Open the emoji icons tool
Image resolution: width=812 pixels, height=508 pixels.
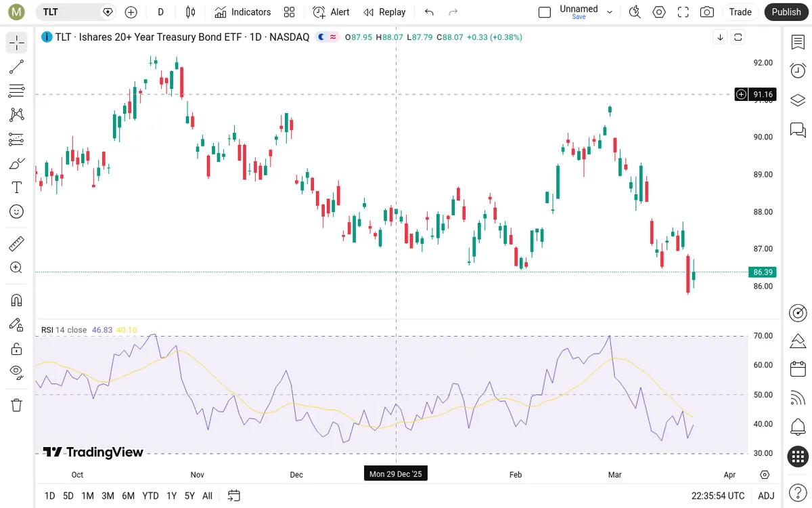(17, 211)
